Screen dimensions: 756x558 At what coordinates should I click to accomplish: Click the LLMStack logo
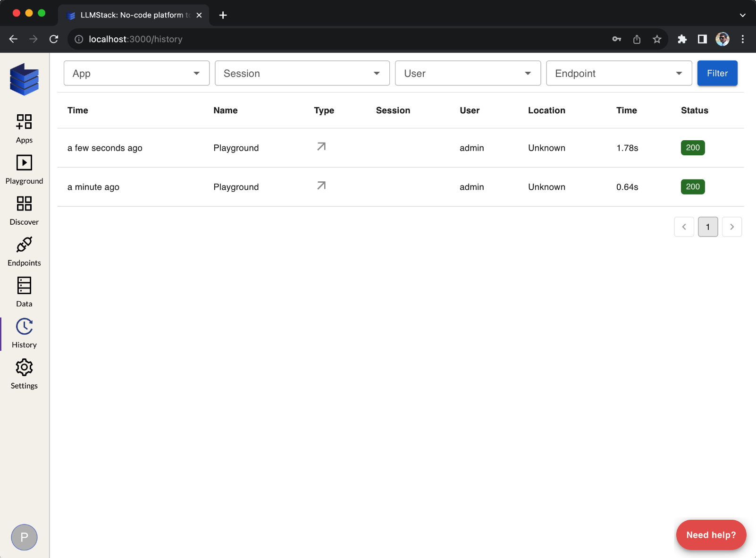click(24, 79)
